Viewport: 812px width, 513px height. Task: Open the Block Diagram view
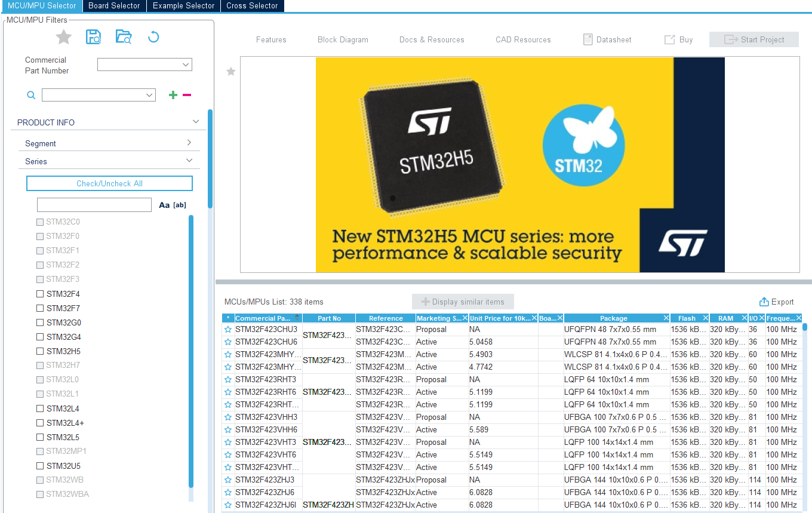343,39
